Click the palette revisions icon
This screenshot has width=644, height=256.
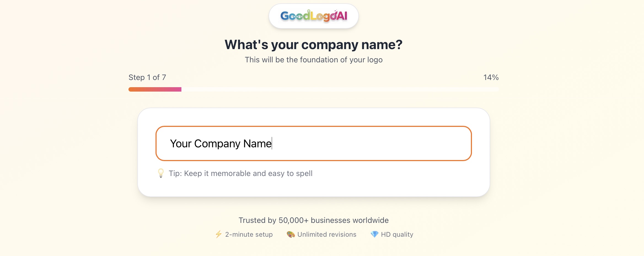coord(291,234)
